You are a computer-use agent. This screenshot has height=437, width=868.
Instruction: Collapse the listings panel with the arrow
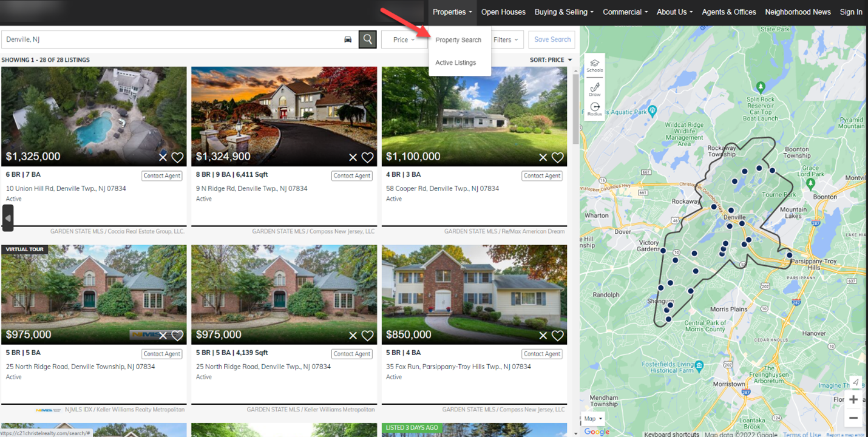tap(8, 217)
